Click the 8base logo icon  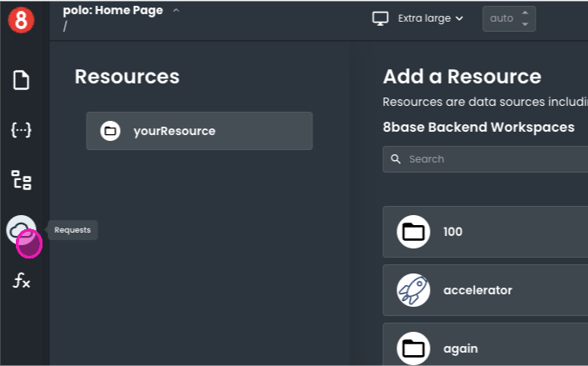tap(22, 20)
